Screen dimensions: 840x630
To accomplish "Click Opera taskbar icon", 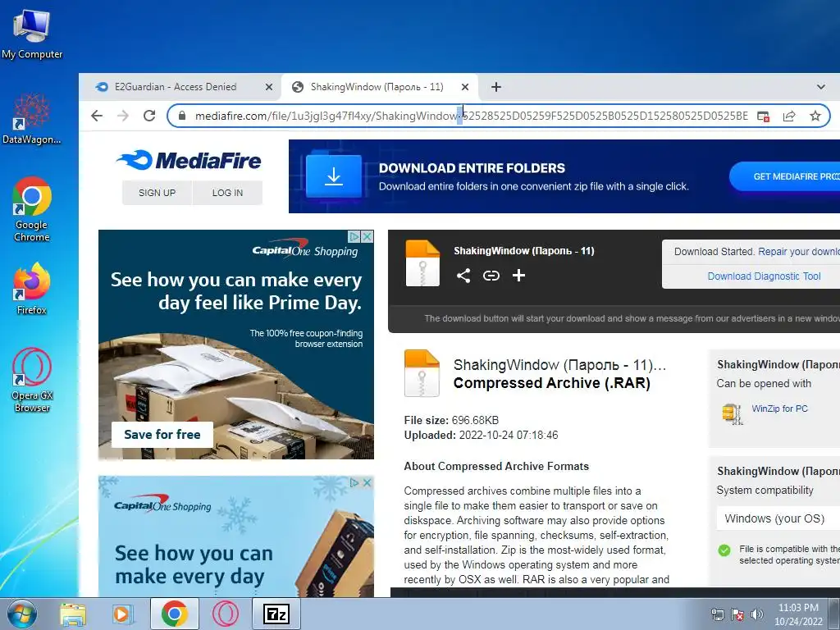I will [x=226, y=614].
